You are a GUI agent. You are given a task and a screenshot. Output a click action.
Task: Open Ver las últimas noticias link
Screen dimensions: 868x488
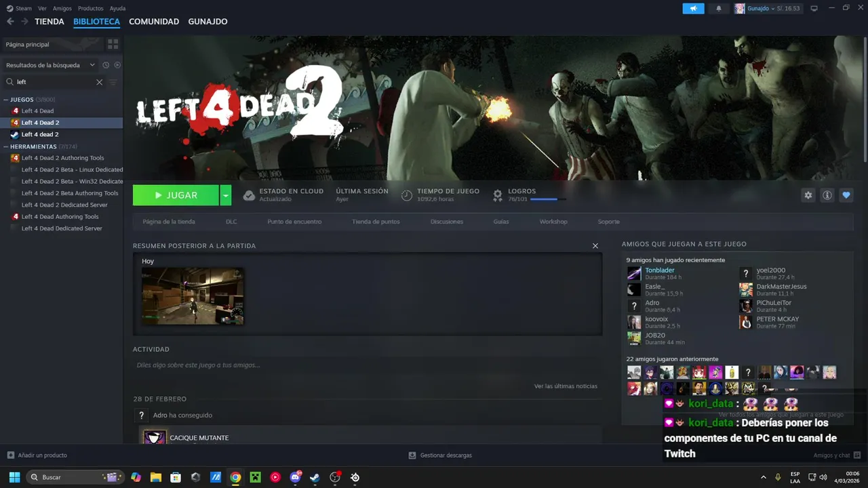point(566,386)
